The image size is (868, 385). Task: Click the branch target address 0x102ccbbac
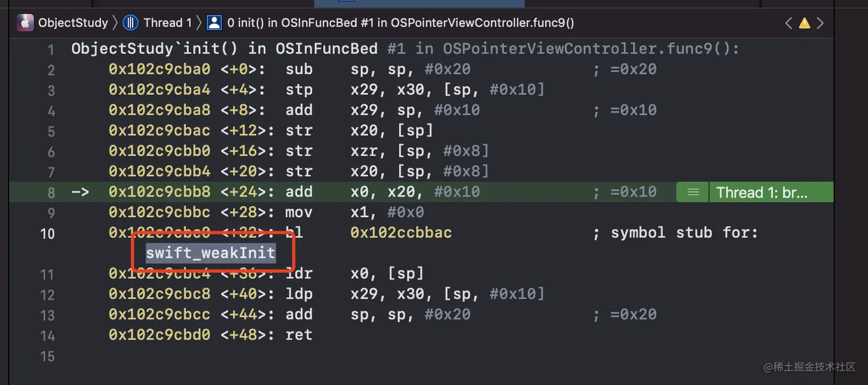401,233
